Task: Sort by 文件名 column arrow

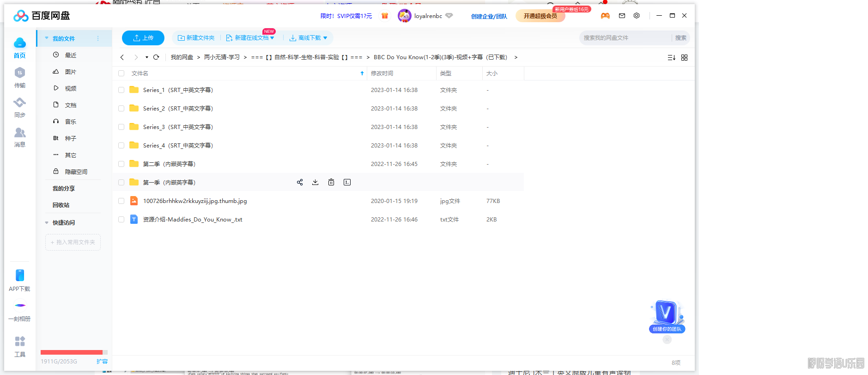Action: tap(362, 73)
